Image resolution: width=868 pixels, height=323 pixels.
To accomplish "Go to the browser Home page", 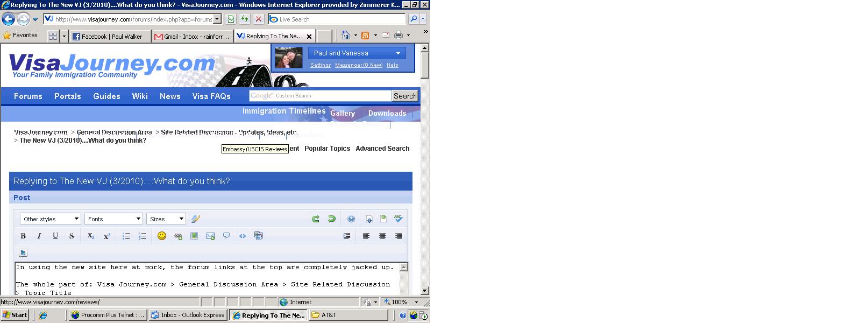I will tap(346, 36).
